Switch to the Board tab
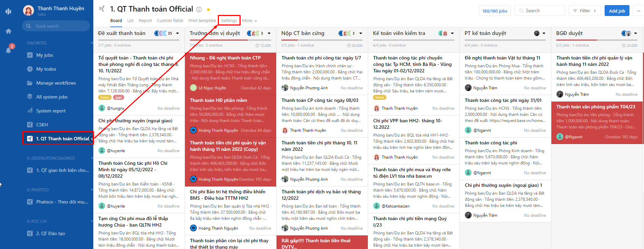644x249 pixels. (116, 20)
